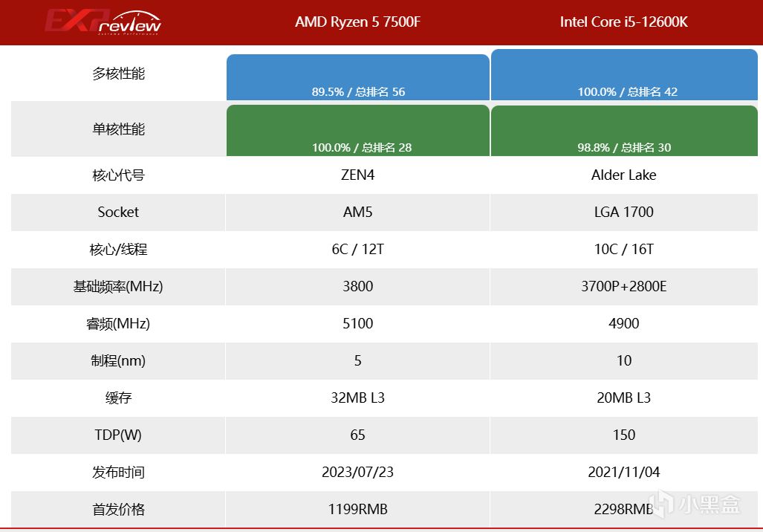This screenshot has width=763, height=532.
Task: Click the 2021/11/04 release date
Action: (x=624, y=472)
